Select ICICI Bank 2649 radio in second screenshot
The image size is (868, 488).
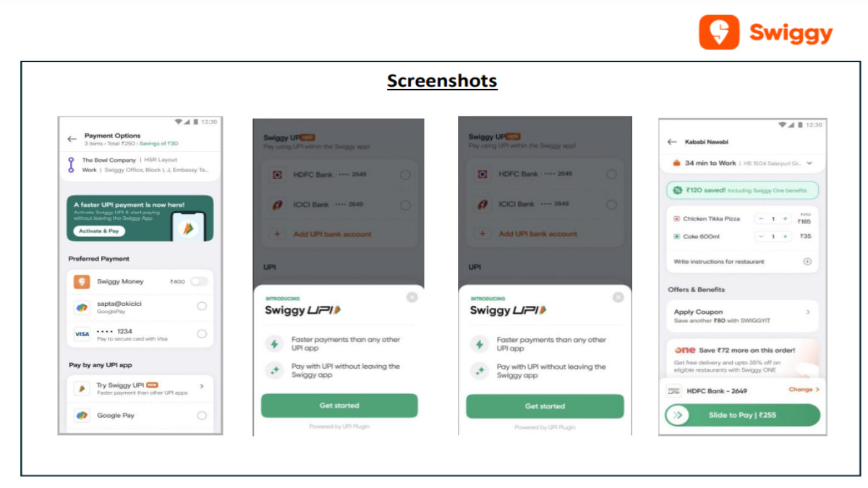(x=405, y=205)
